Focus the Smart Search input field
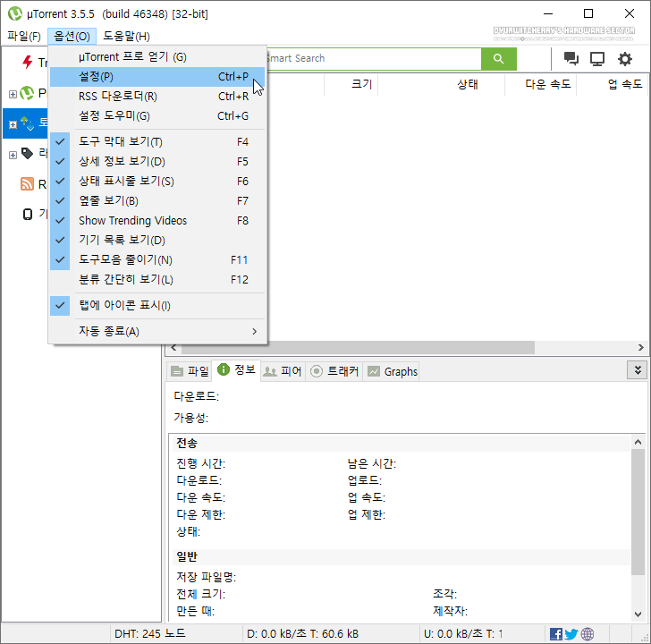 click(374, 59)
